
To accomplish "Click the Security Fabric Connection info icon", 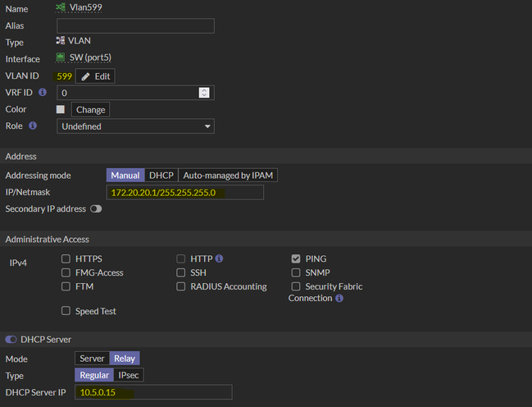I will (339, 299).
